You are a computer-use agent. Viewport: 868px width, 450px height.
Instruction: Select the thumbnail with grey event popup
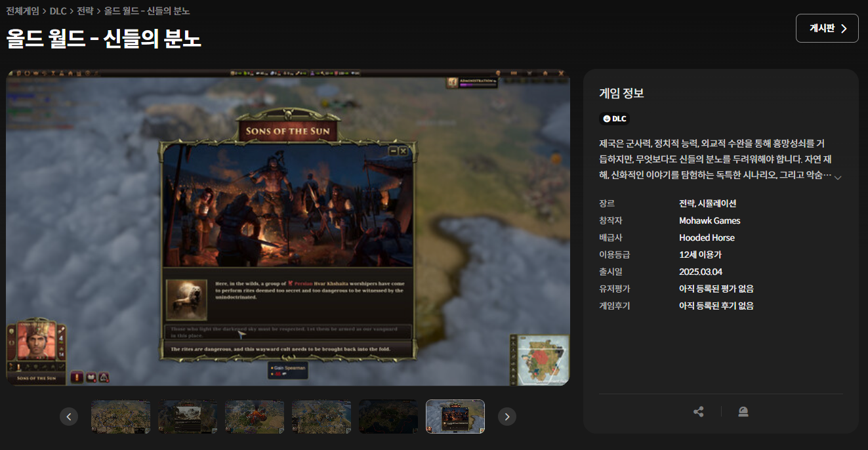(188, 417)
